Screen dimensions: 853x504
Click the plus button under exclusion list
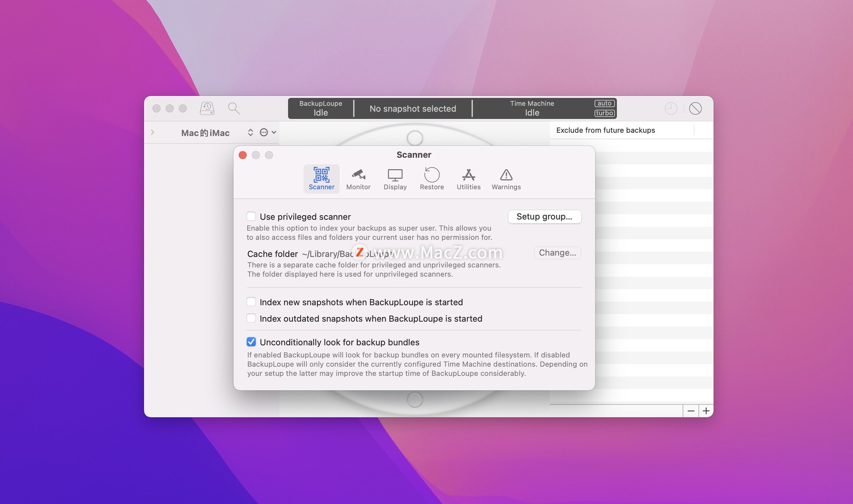pyautogui.click(x=706, y=411)
